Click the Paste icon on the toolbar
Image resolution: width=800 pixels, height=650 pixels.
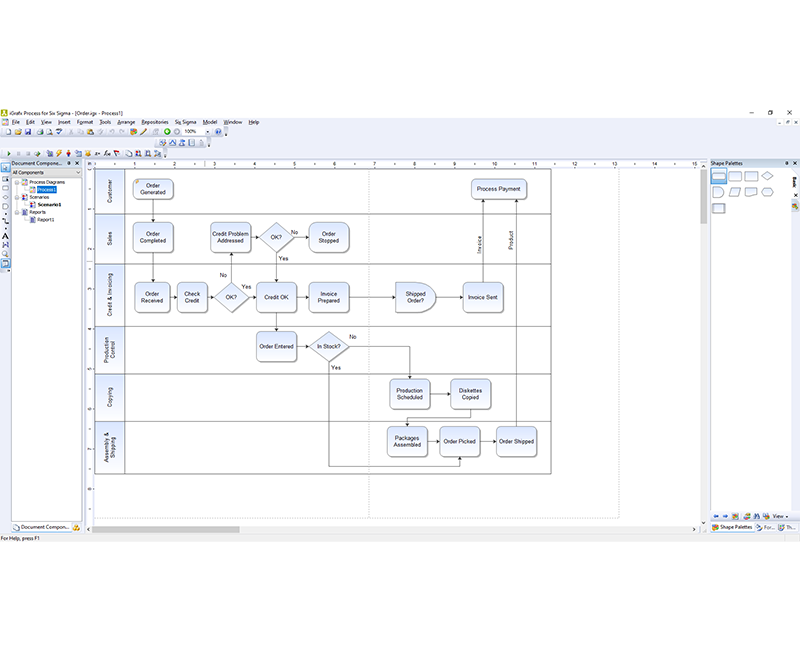tap(89, 133)
